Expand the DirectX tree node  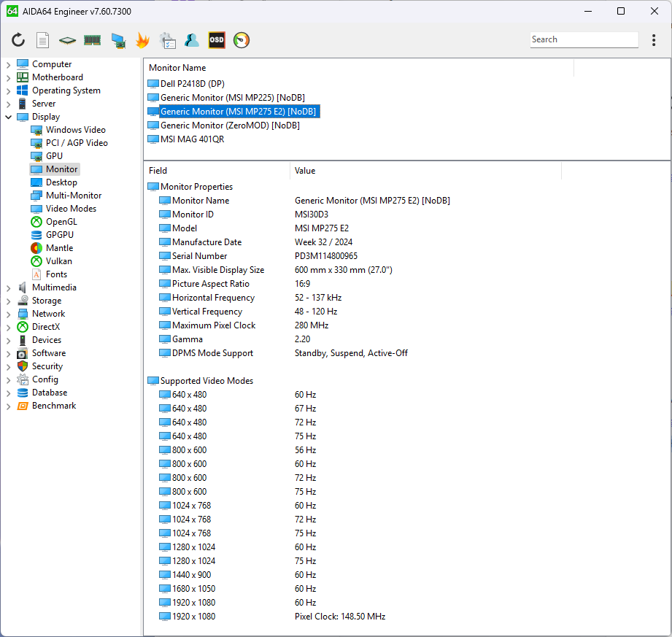[8, 328]
